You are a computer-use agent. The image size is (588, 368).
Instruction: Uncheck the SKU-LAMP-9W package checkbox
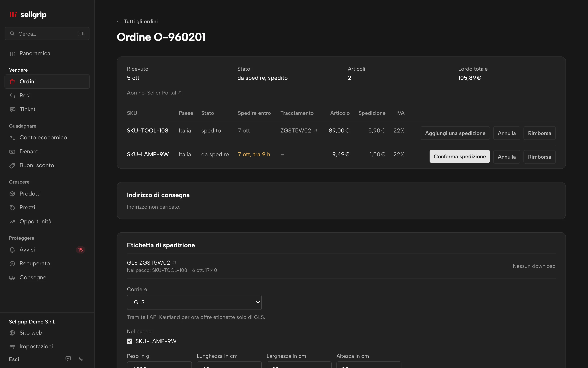click(130, 341)
